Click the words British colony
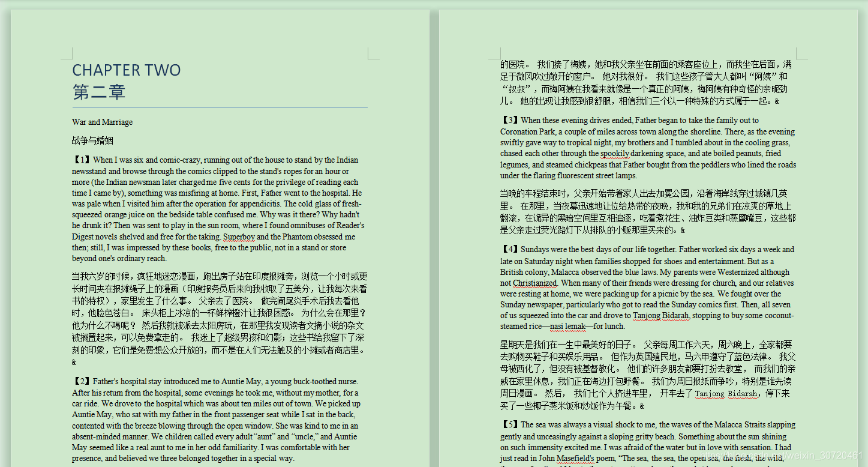Viewport: 868px width, 467px height. point(525,272)
